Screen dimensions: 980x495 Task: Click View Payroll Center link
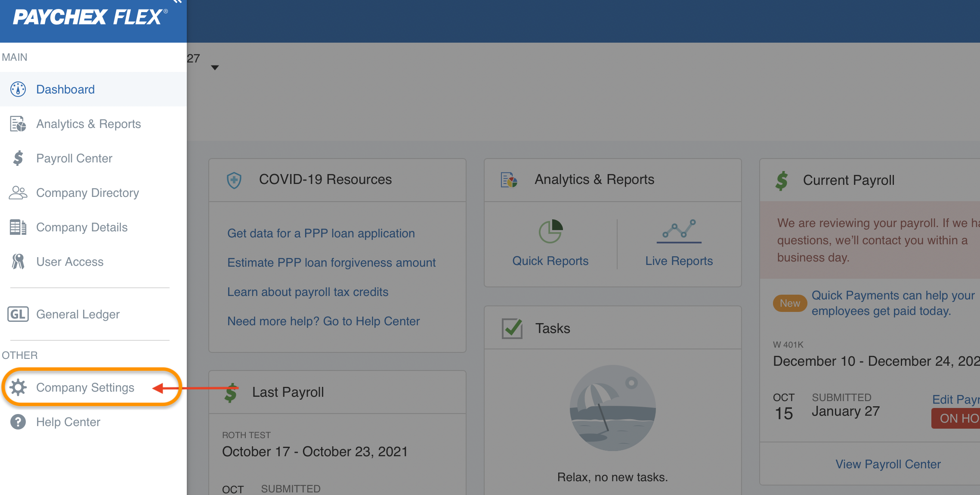click(x=888, y=464)
